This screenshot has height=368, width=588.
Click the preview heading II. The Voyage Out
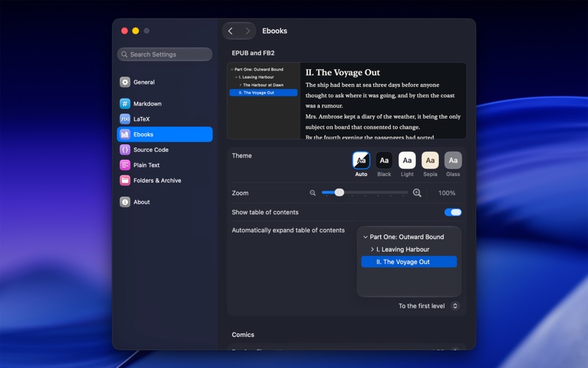[x=343, y=72]
